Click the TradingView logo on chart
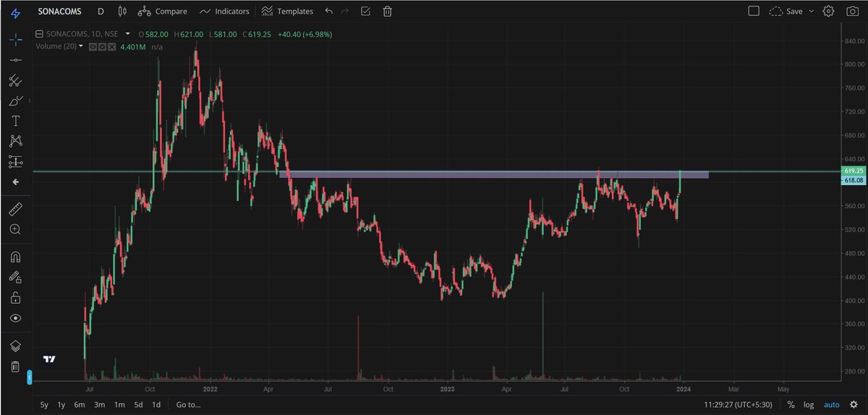868x415 pixels. 49,359
